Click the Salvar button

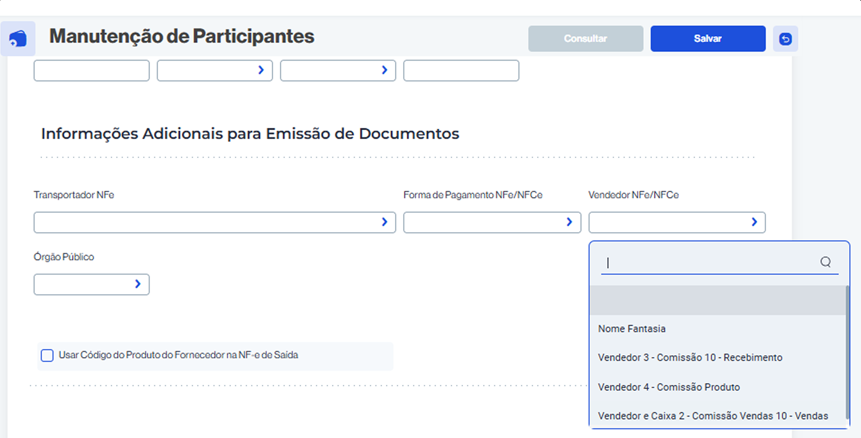[708, 39]
